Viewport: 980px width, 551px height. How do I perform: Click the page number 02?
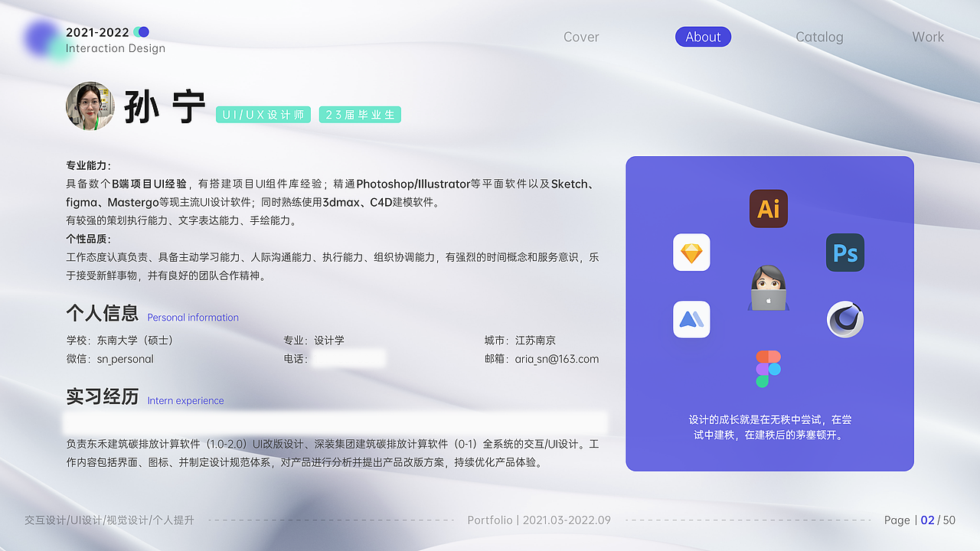(x=927, y=520)
